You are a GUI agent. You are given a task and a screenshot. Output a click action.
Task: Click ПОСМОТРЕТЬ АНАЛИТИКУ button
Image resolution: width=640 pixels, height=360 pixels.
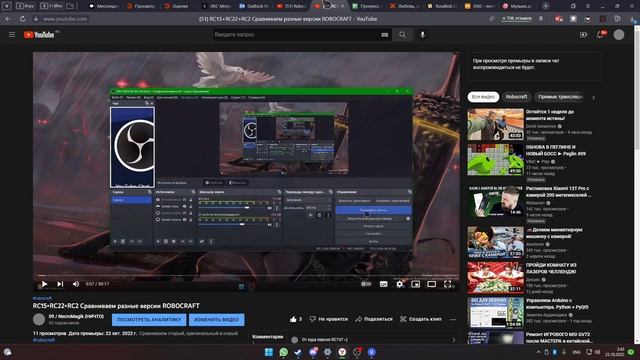coord(149,320)
